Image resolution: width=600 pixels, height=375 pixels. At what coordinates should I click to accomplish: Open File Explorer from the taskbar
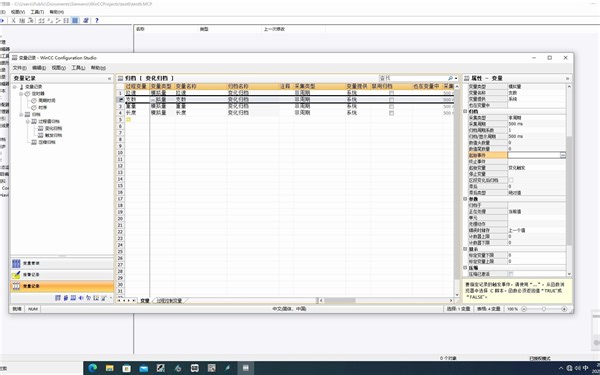(x=109, y=368)
